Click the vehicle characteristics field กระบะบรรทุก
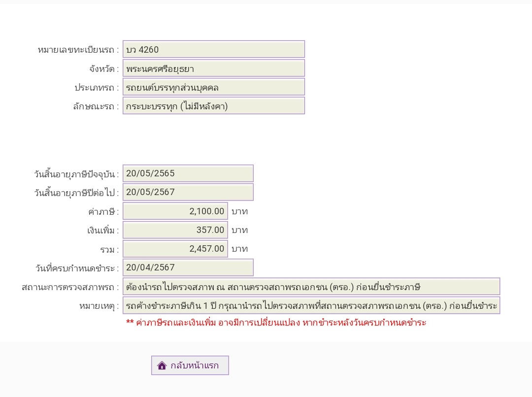 pos(214,106)
